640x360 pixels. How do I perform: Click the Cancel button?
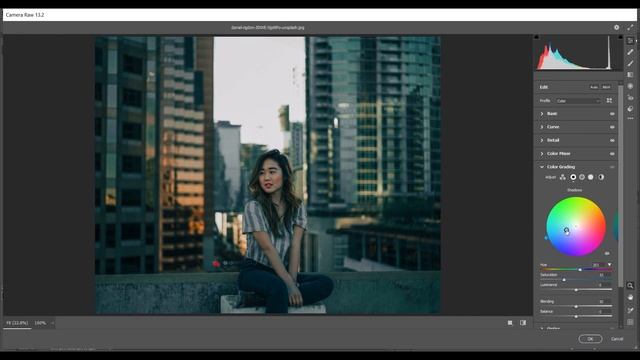[617, 339]
